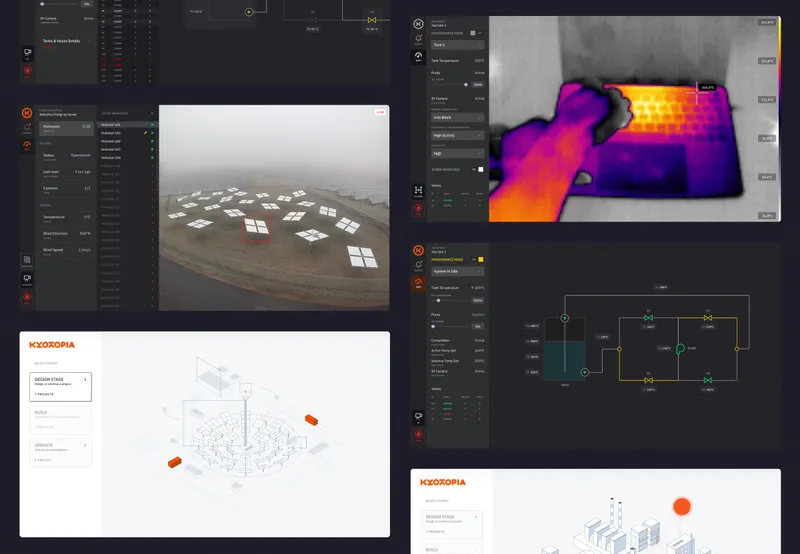Screen dimensions: 800x554
Task: Toggle Scene-Based NUC switch
Action: click(480, 169)
